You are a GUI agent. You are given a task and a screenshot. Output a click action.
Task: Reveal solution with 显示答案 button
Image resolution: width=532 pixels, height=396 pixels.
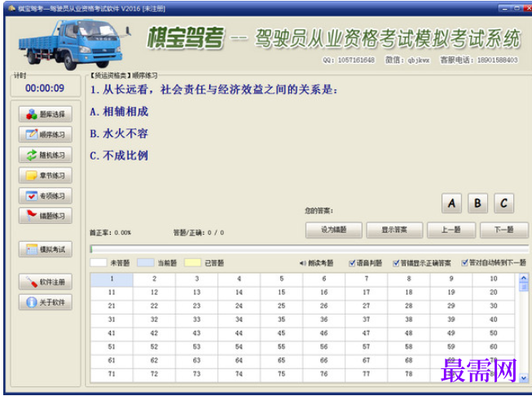[394, 230]
